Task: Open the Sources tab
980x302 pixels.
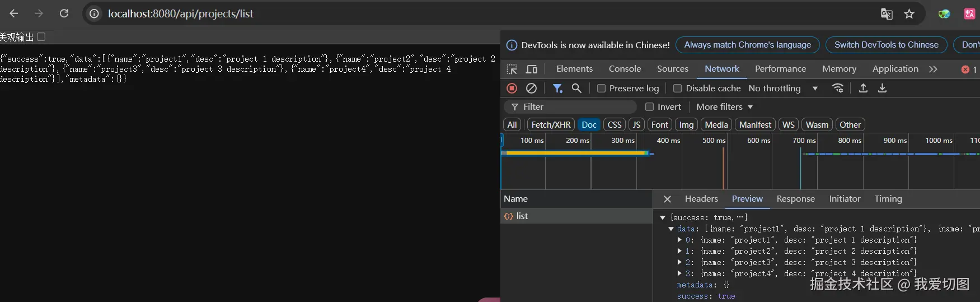Action: pyautogui.click(x=672, y=69)
